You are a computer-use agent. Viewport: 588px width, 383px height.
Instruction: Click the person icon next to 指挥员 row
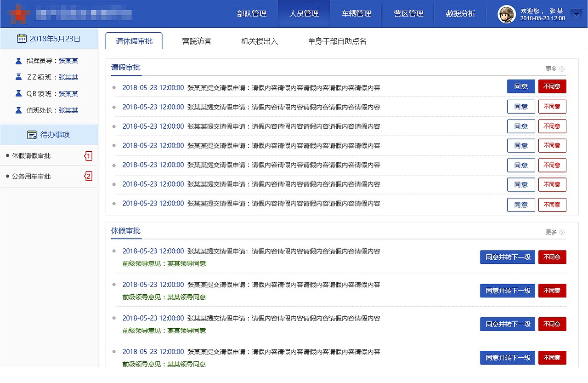pos(18,60)
